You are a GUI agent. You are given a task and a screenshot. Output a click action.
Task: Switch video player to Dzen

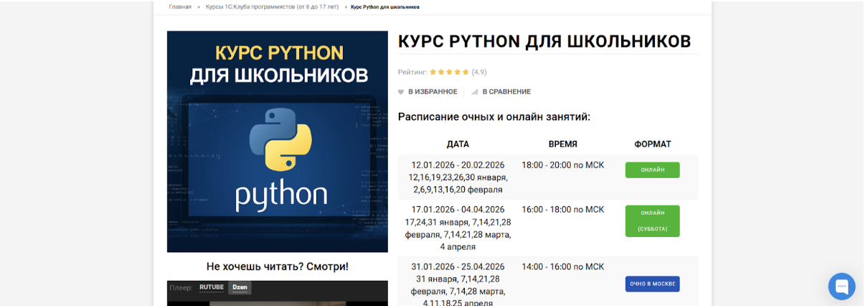[240, 287]
